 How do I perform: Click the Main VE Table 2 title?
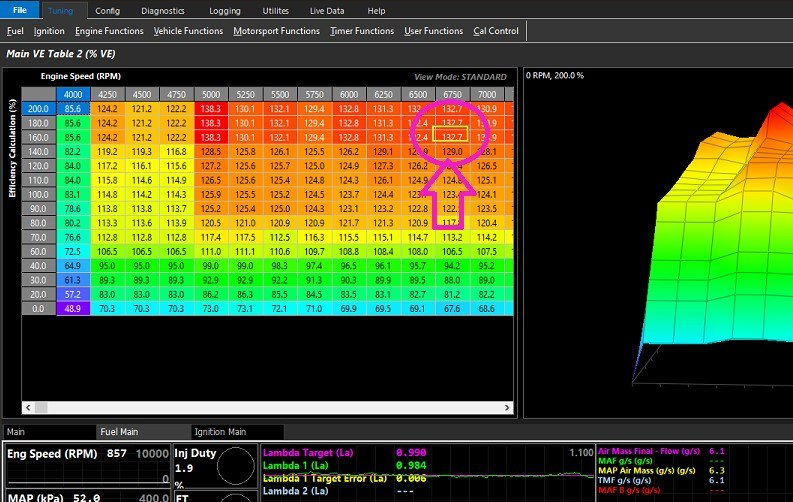pyautogui.click(x=61, y=54)
